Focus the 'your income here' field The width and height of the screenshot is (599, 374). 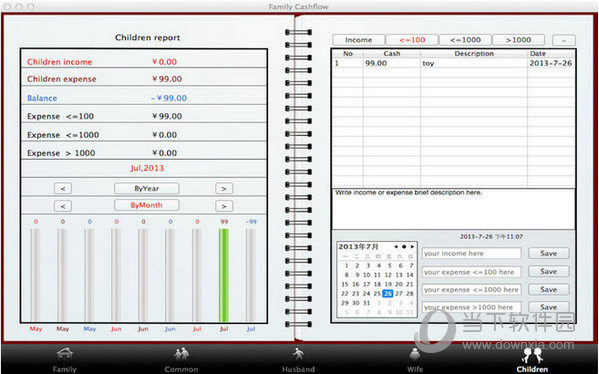pyautogui.click(x=471, y=253)
